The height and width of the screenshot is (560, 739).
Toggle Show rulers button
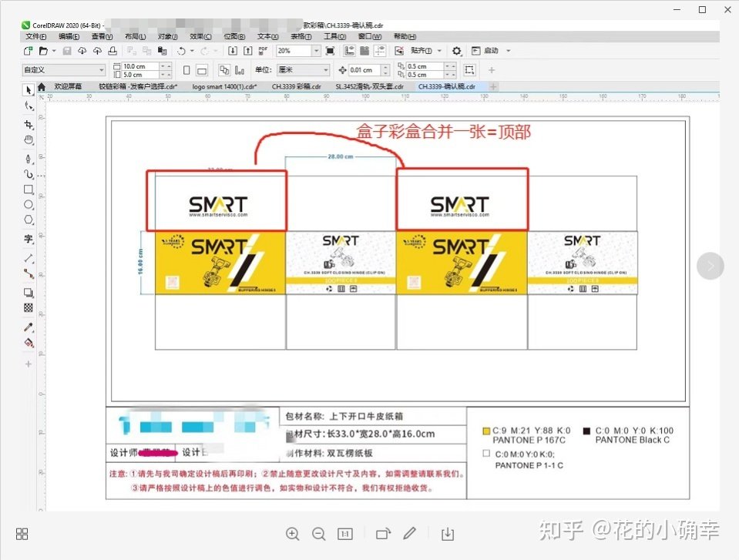tap(349, 50)
